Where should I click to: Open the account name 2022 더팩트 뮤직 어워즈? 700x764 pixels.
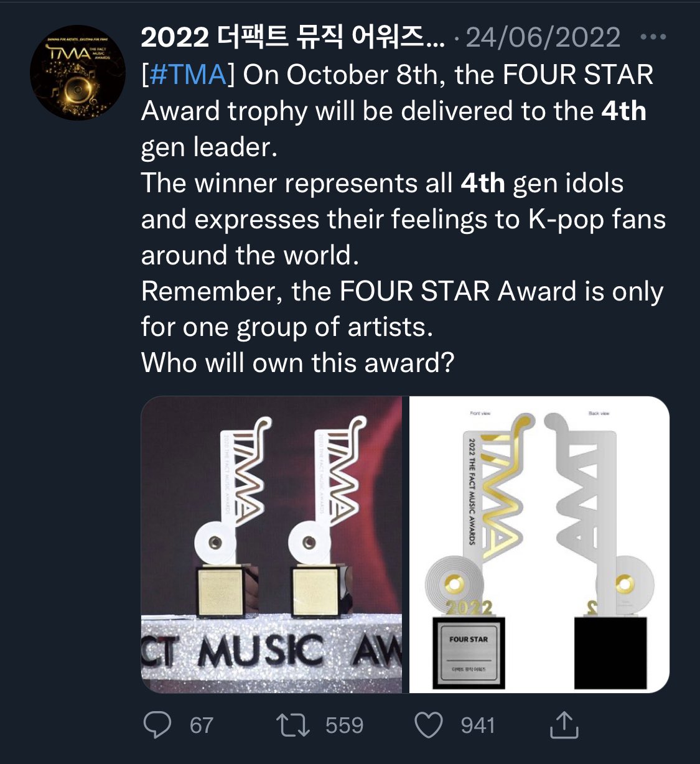click(293, 37)
